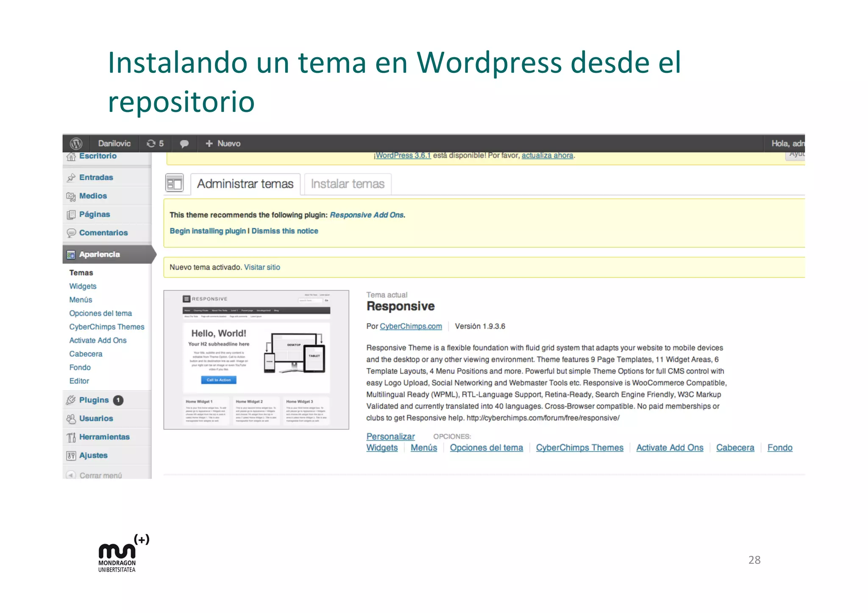The image size is (868, 613).
Task: Select Activate Add Ons in sidebar submenu
Action: pyautogui.click(x=98, y=341)
